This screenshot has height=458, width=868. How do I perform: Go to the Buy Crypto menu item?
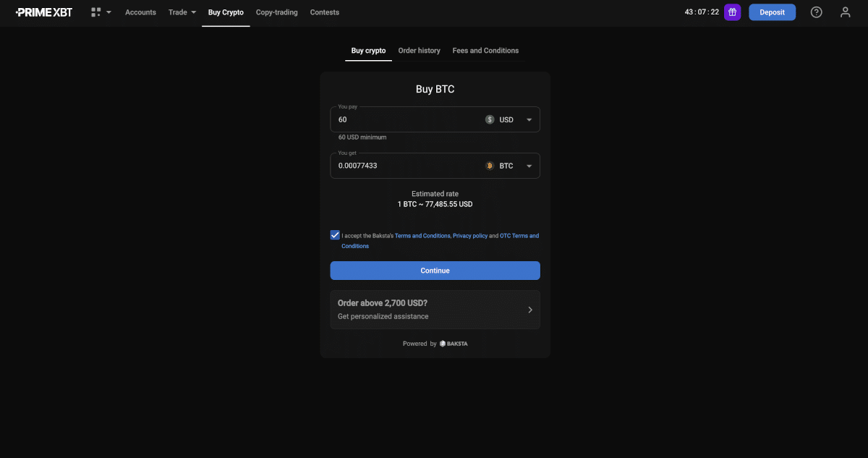tap(226, 12)
